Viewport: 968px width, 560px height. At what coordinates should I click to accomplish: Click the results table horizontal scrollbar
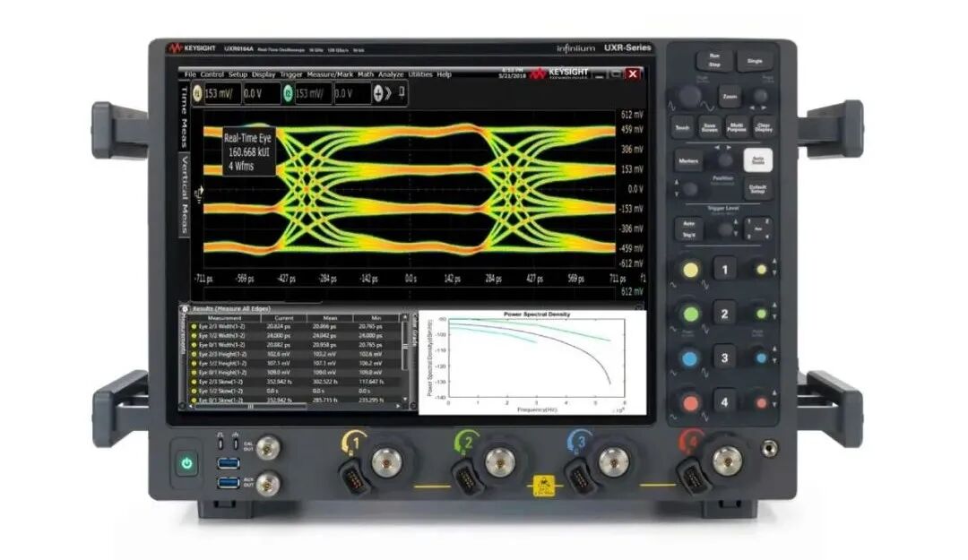pyautogui.click(x=297, y=407)
